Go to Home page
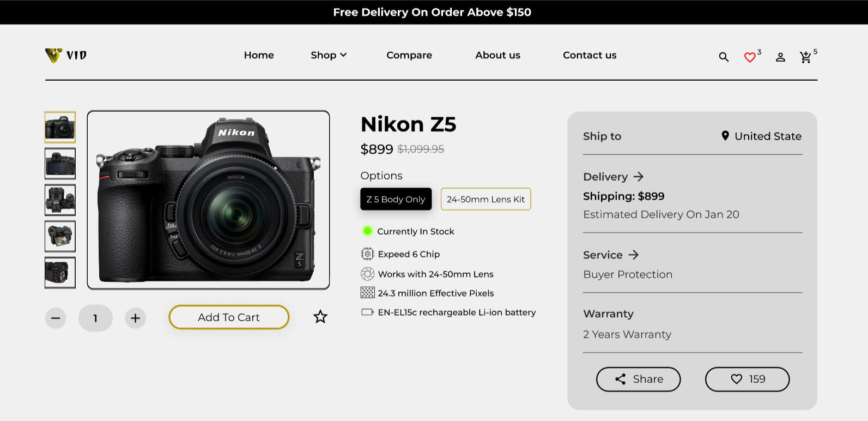The width and height of the screenshot is (868, 421). click(259, 55)
